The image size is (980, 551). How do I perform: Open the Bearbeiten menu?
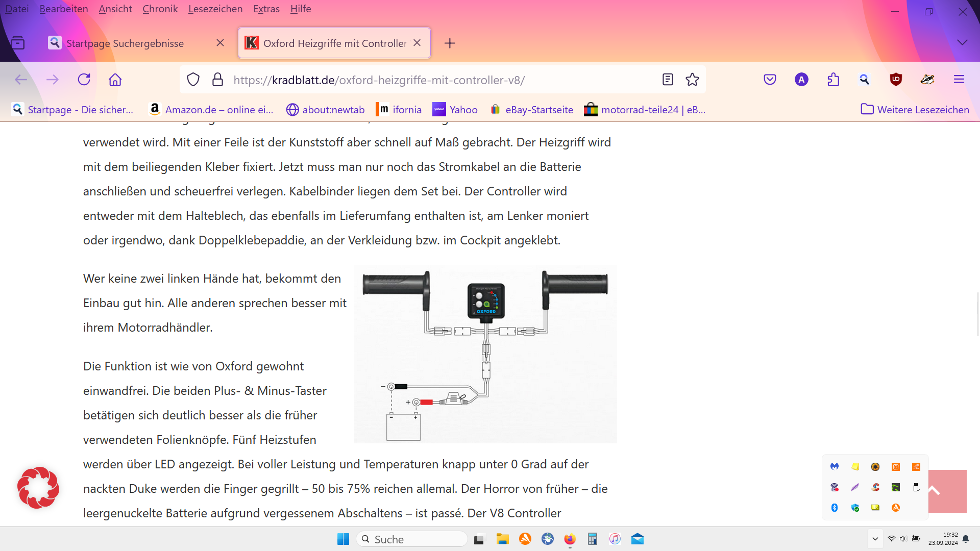(x=64, y=9)
